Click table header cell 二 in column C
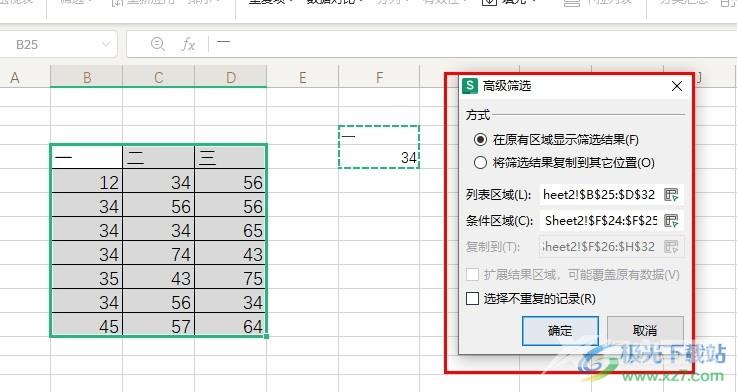The height and width of the screenshot is (392, 737). [158, 157]
